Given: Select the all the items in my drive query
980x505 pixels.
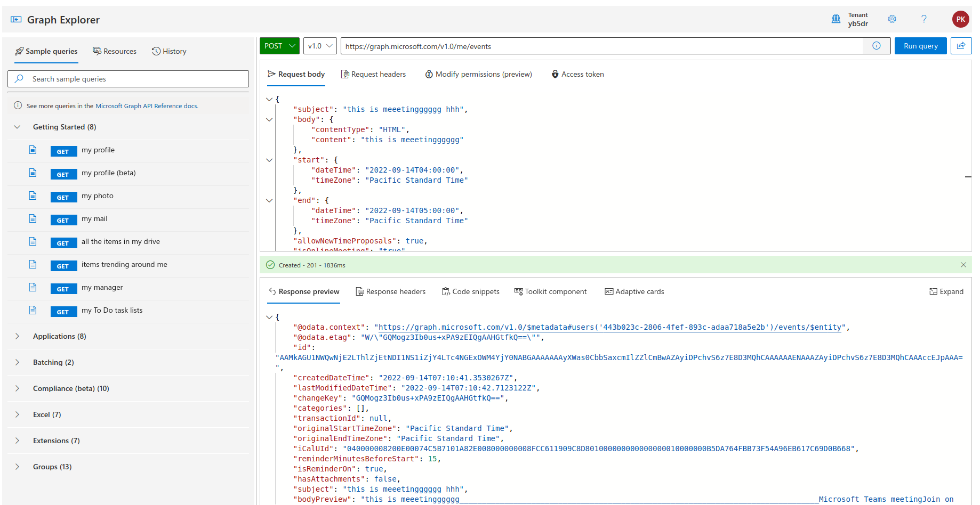Looking at the screenshot, I should tap(128, 242).
